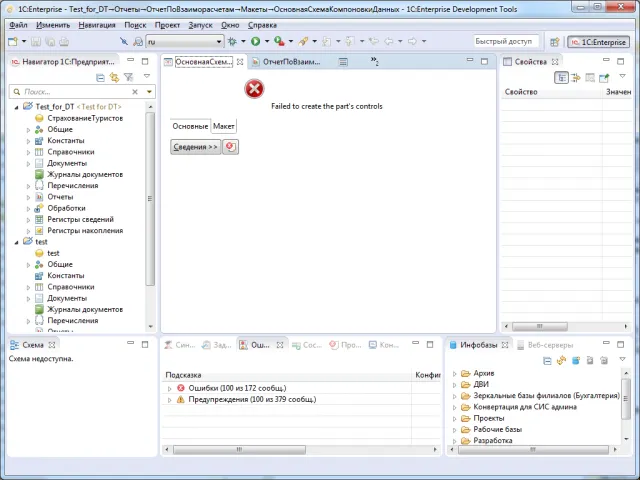The height and width of the screenshot is (480, 640).
Task: Collapse all in the Navigator panel
Action: point(100,77)
